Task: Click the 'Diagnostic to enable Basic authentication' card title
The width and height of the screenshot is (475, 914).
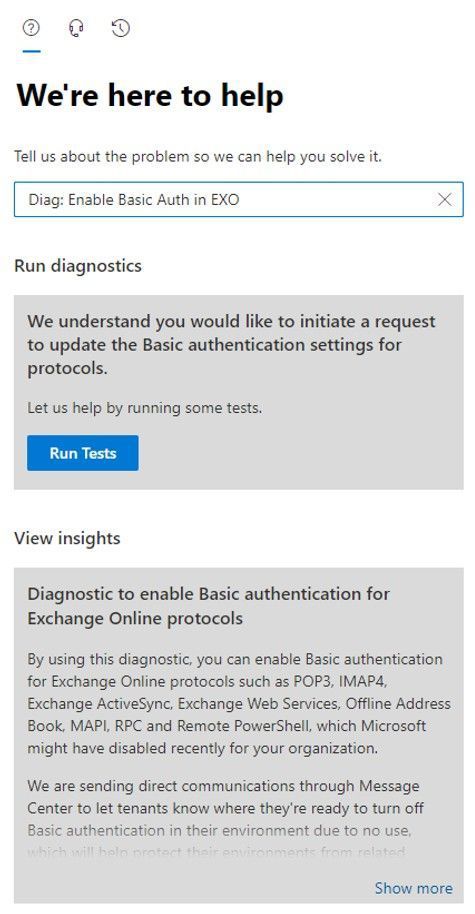Action: pyautogui.click(x=209, y=606)
